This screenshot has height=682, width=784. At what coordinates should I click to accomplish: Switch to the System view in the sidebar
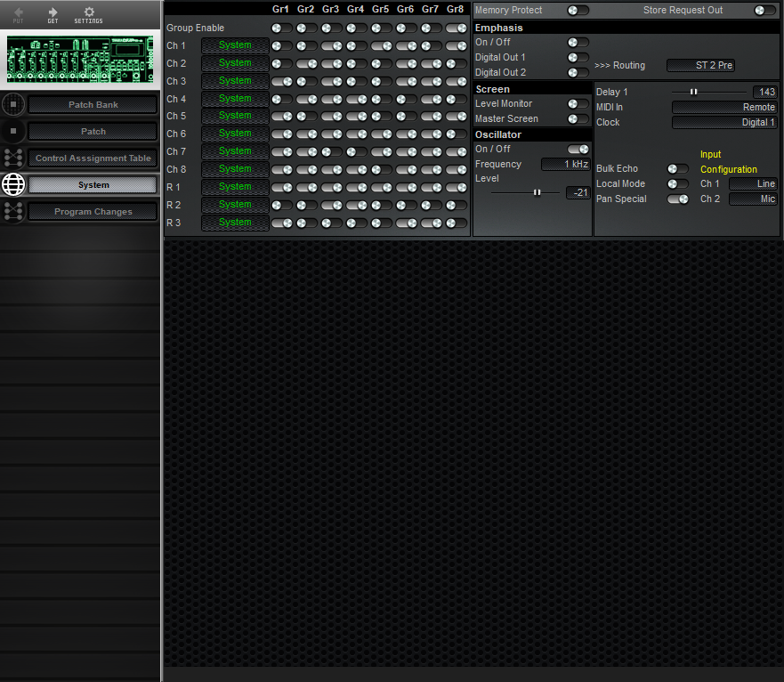pyautogui.click(x=92, y=184)
